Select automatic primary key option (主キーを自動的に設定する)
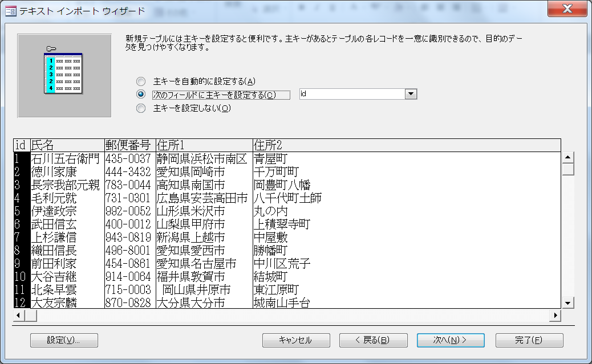Viewport: 592px width, 364px height. [x=141, y=81]
